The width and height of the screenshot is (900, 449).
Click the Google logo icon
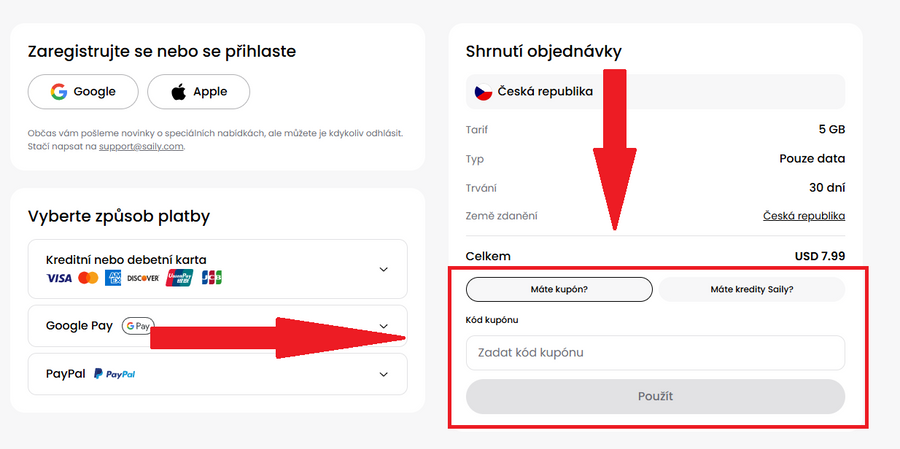point(60,92)
